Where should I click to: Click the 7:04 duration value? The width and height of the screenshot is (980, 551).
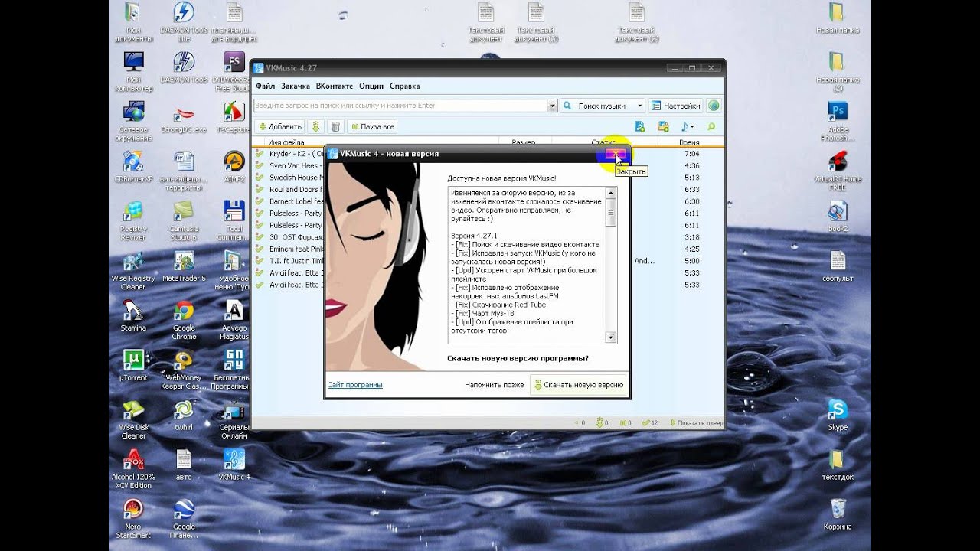point(691,153)
